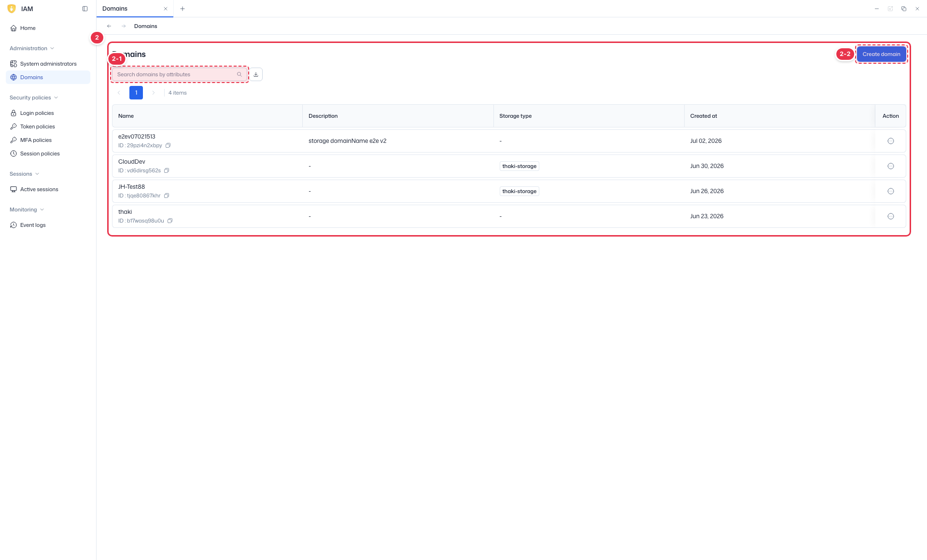Go to Home in sidebar

(48, 28)
